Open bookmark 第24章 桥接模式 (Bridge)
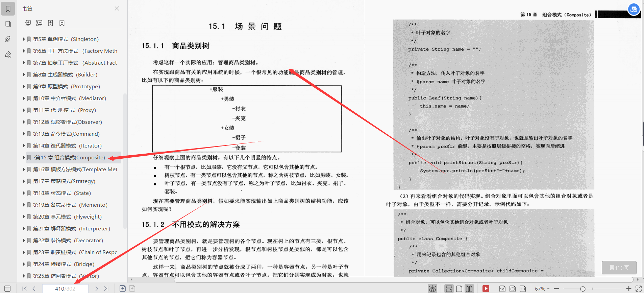 point(64,264)
